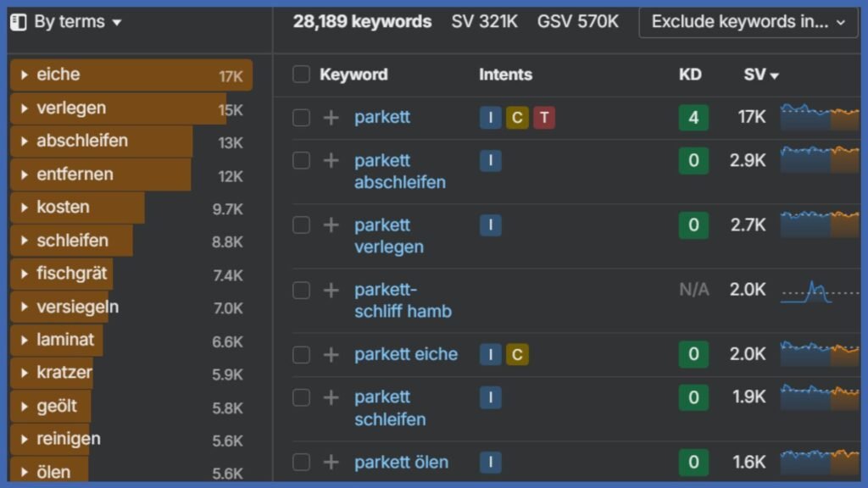868x488 pixels.
Task: Click plus icon for 'parkett eiche'
Action: 331,354
